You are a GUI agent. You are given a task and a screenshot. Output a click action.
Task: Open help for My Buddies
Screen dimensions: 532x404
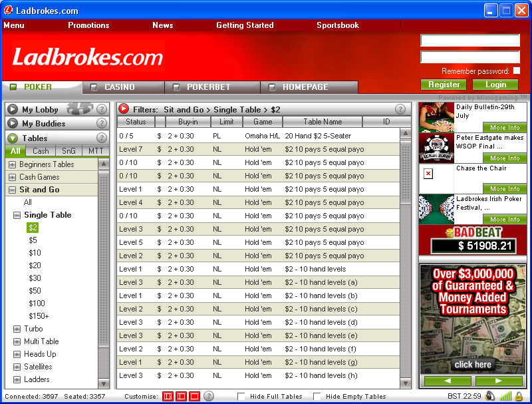[x=102, y=123]
